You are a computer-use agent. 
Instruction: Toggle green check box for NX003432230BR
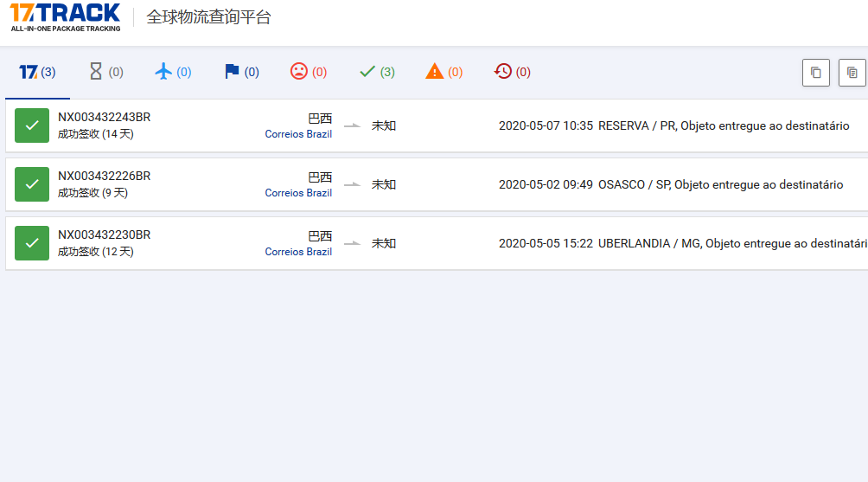point(32,243)
